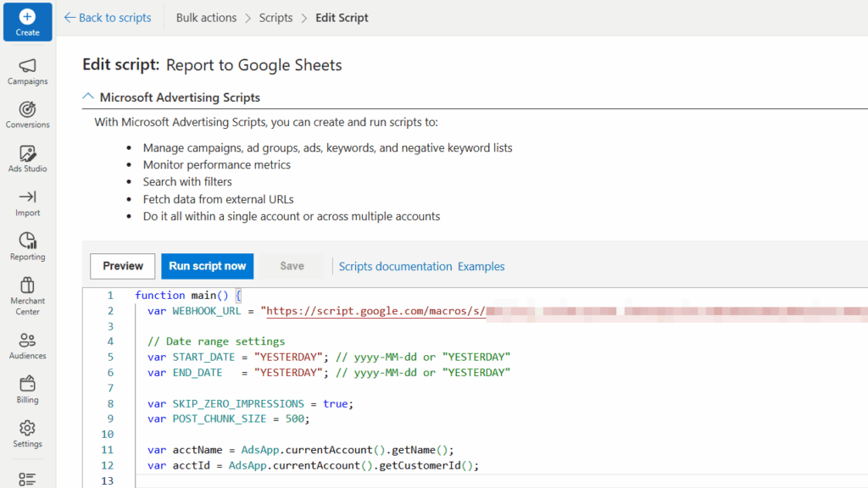Collapse the Microsoft Advertising Scripts section
The image size is (868, 488).
click(88, 97)
